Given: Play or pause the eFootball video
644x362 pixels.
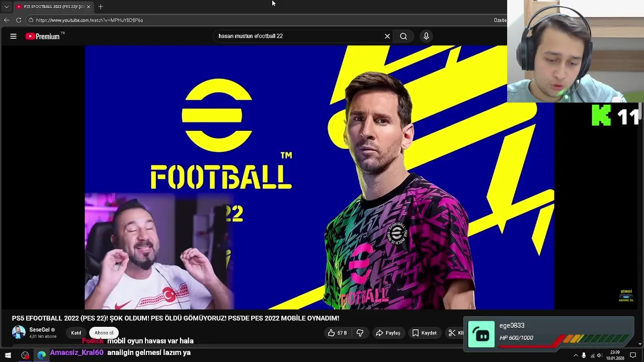Looking at the screenshot, I should [x=319, y=177].
